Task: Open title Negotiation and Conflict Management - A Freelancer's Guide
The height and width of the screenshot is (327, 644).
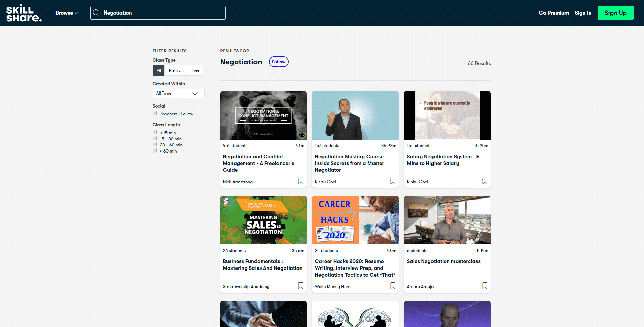Action: click(x=259, y=163)
